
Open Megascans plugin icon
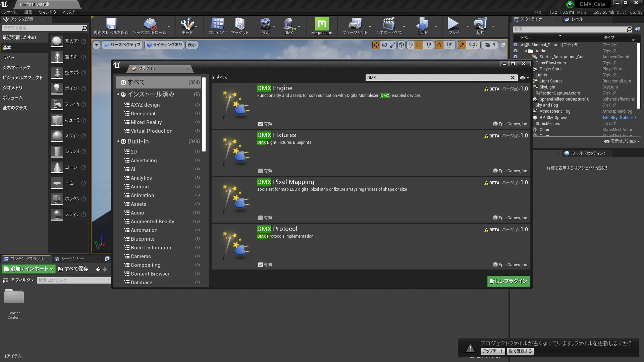point(321,26)
